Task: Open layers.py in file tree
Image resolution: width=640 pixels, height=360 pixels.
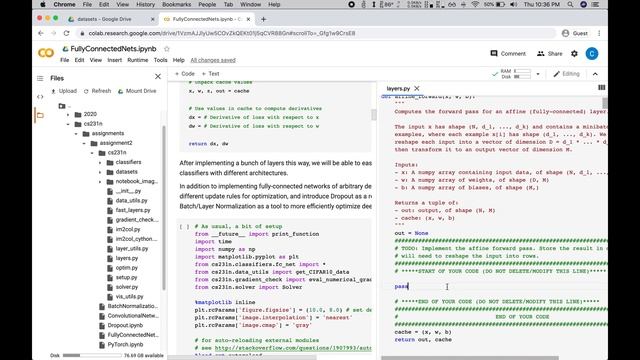Action: pos(127,258)
